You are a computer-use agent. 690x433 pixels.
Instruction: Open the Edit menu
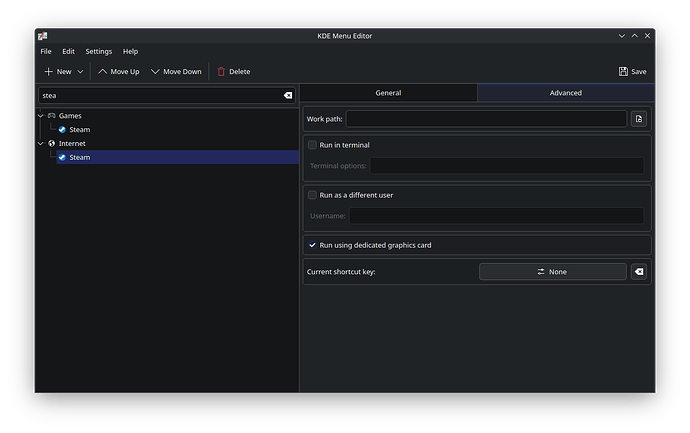(x=68, y=51)
